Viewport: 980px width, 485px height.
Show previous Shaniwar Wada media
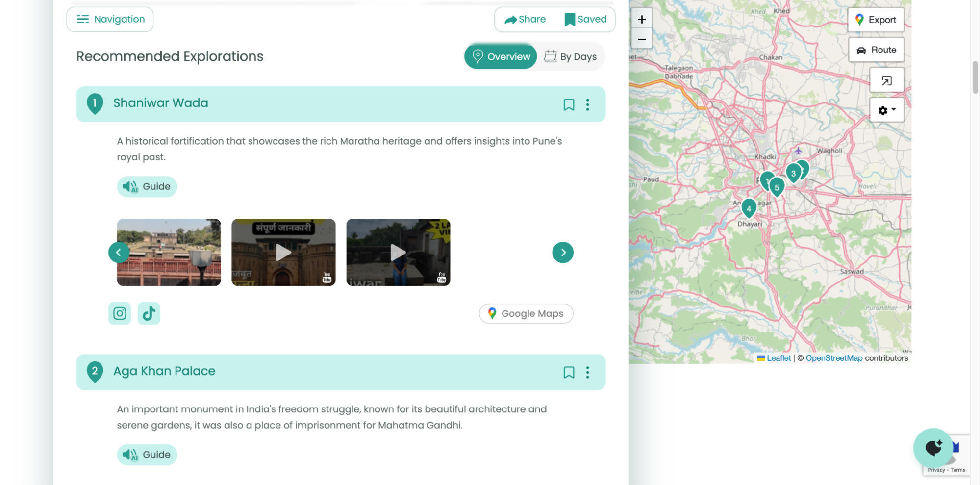[119, 253]
